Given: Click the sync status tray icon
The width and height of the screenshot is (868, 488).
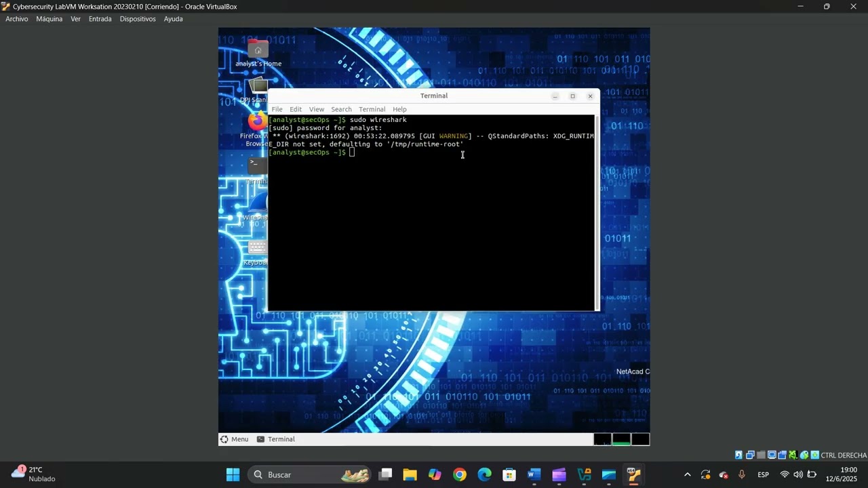Looking at the screenshot, I should [x=705, y=474].
